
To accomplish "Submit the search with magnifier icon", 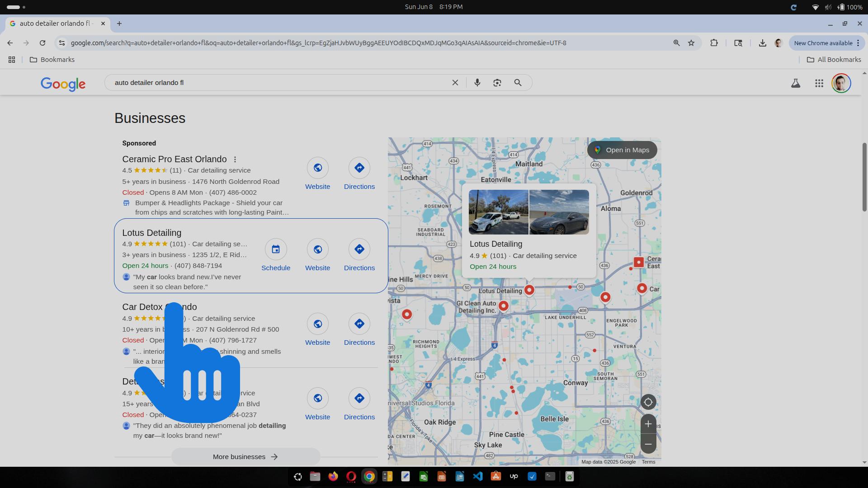I will click(518, 83).
